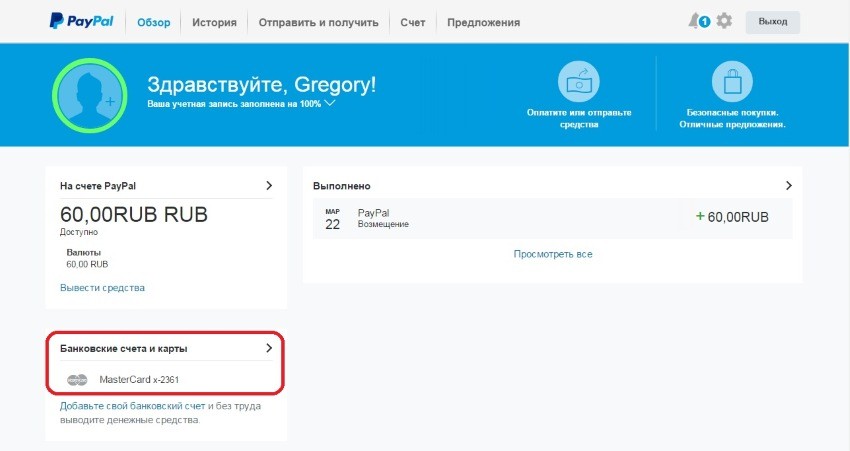Click the На счете PayPal heading
The image size is (850, 451).
point(98,186)
